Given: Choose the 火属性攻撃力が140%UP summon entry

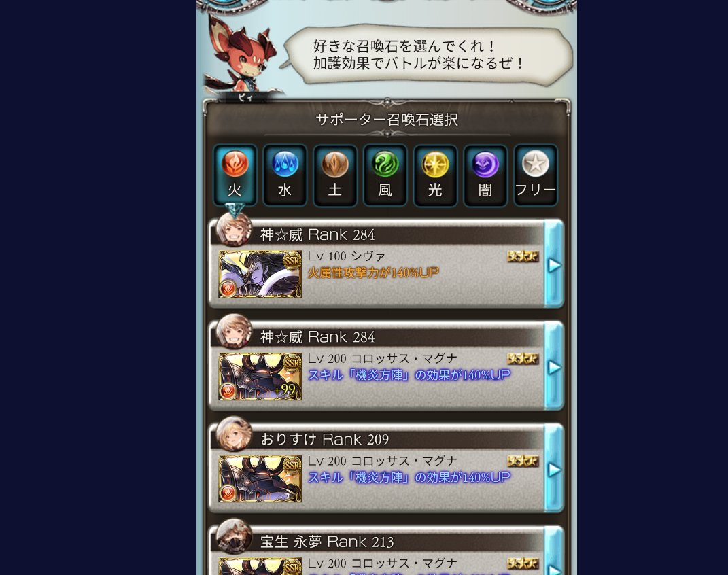Looking at the screenshot, I should [x=386, y=264].
